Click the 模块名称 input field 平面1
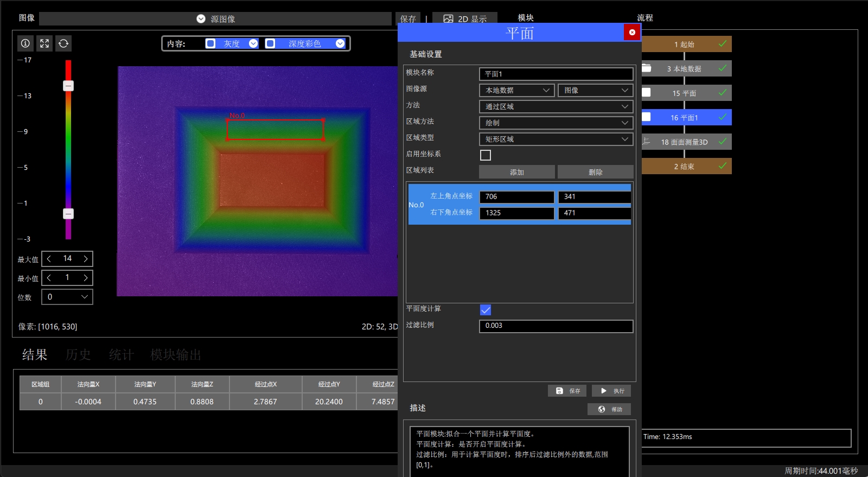The height and width of the screenshot is (477, 868). click(x=556, y=74)
